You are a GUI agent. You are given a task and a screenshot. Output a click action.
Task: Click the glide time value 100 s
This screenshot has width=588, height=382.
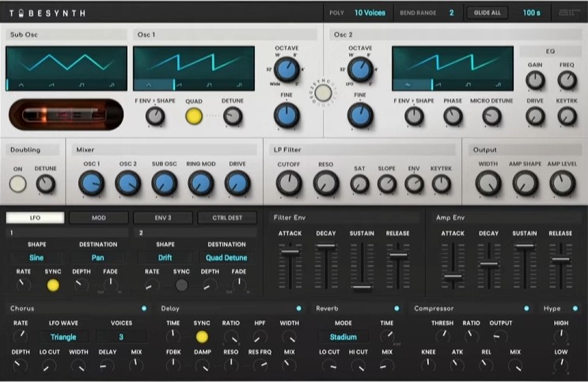point(531,13)
